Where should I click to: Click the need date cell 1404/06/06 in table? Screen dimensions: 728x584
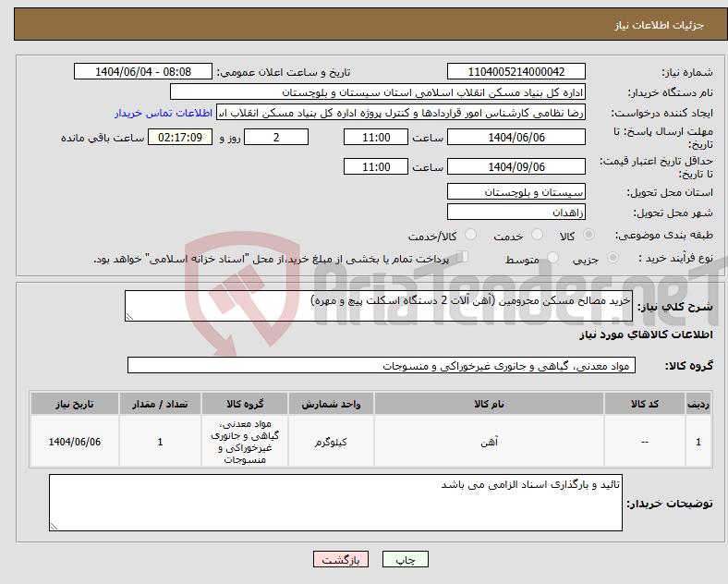point(75,442)
